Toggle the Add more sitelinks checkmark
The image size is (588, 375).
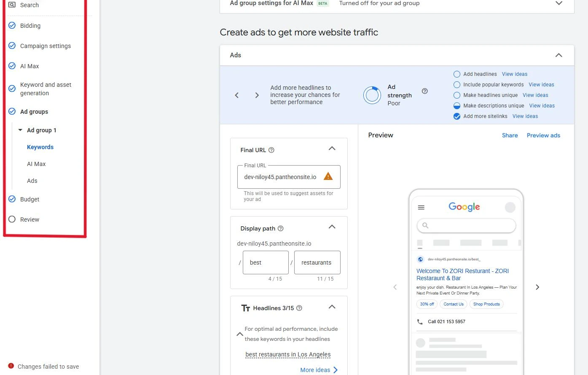[456, 116]
